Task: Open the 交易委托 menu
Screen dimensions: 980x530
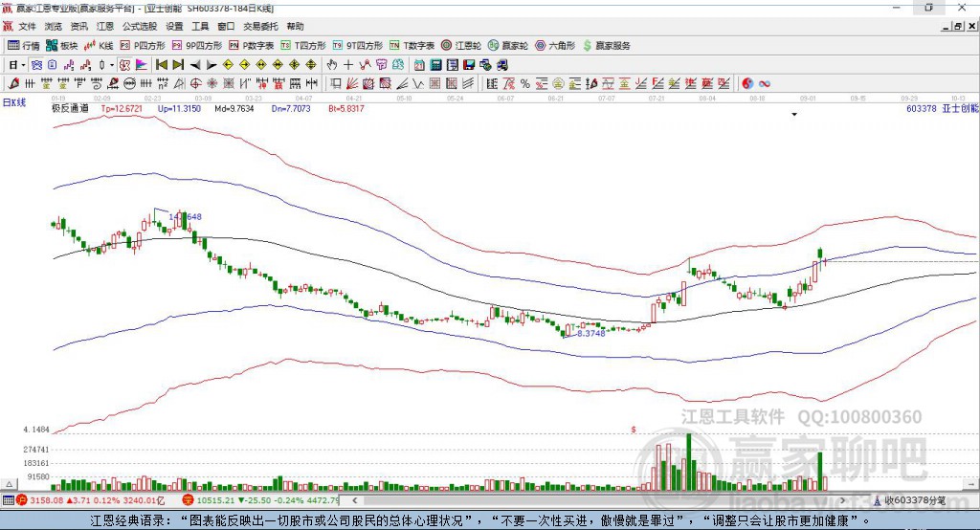Action: tap(260, 26)
